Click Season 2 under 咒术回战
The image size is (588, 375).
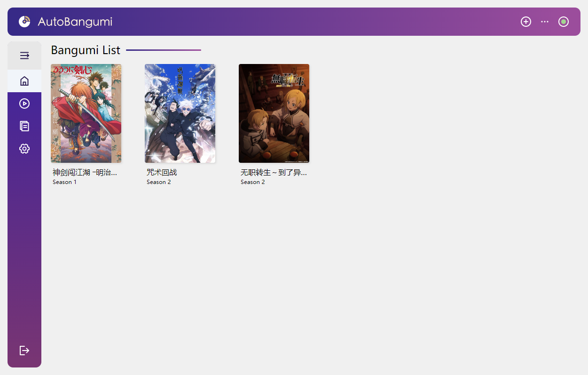159,182
